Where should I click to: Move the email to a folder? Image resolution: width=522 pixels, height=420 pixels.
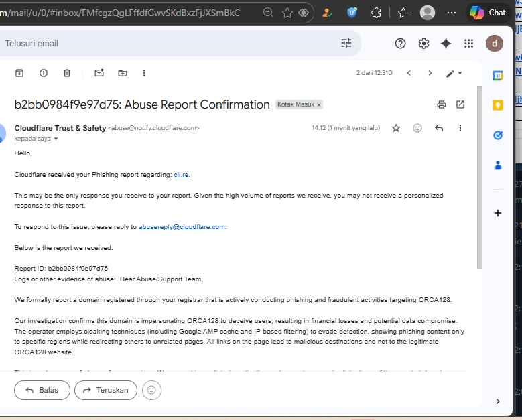123,73
